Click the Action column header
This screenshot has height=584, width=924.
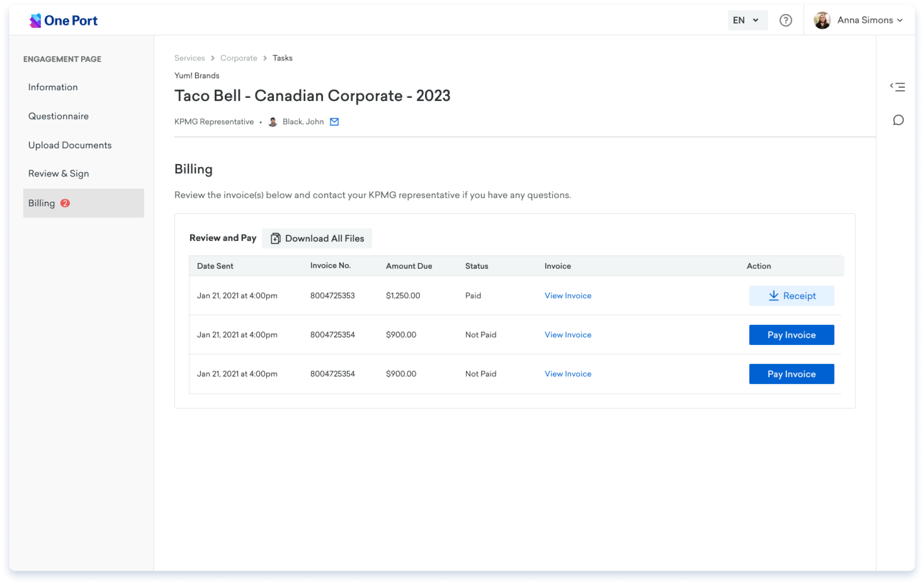pos(759,266)
